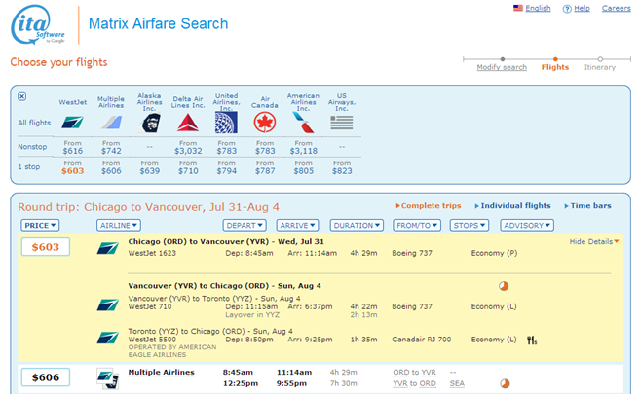Screen dimensions: 633x396
Task: Expand the STOPS filter dropdown
Action: 469,225
